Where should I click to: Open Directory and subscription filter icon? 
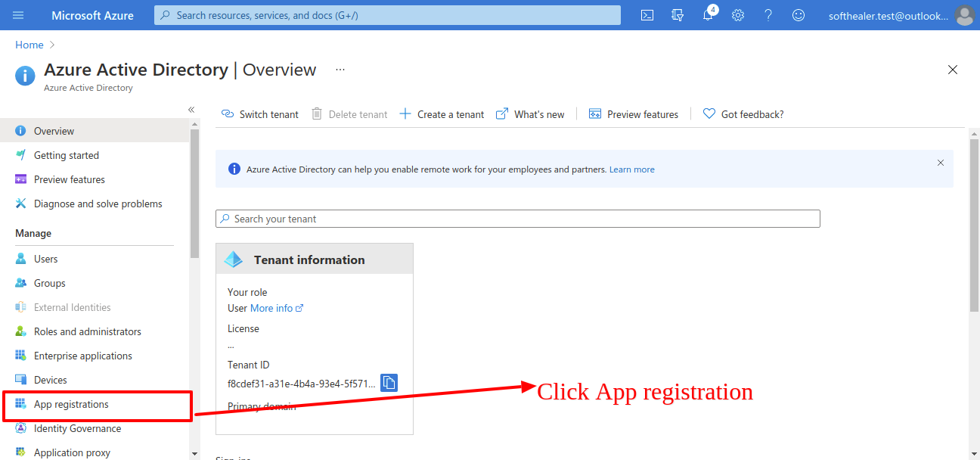(x=678, y=15)
